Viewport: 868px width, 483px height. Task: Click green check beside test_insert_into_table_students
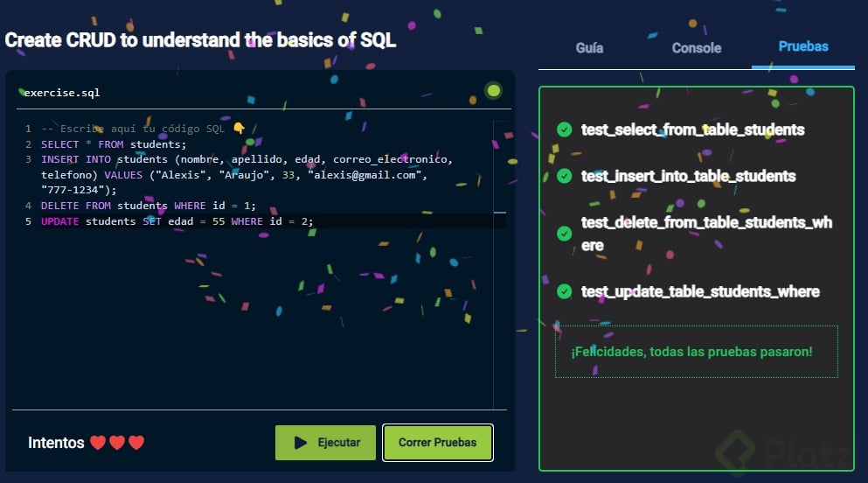pyautogui.click(x=564, y=176)
